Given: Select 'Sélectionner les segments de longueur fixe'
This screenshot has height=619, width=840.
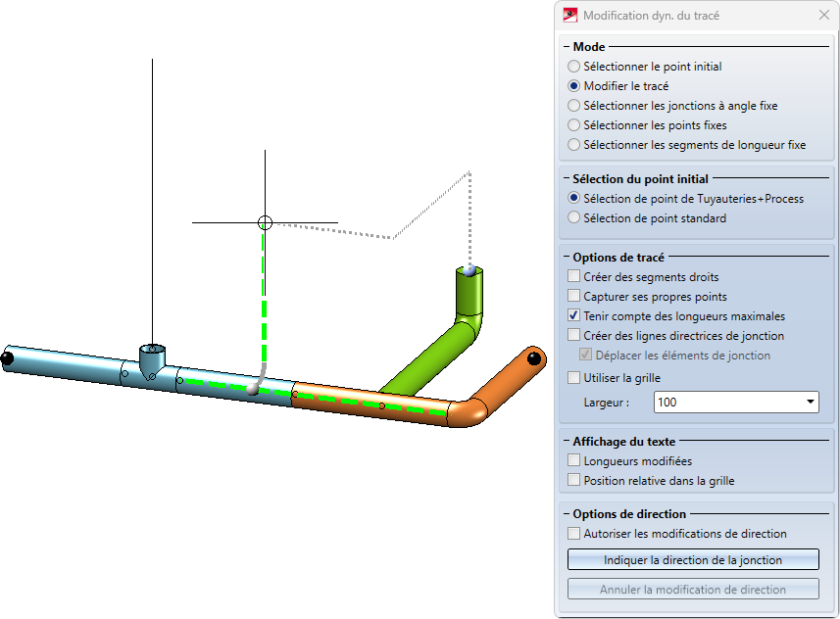Looking at the screenshot, I should point(573,145).
